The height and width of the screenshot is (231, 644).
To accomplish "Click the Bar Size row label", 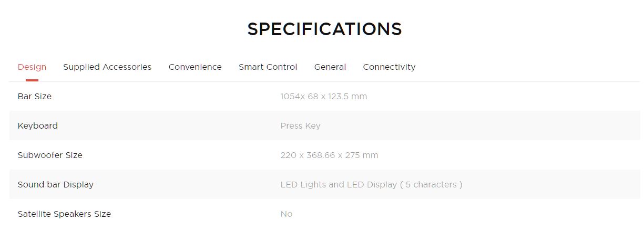I will (35, 97).
